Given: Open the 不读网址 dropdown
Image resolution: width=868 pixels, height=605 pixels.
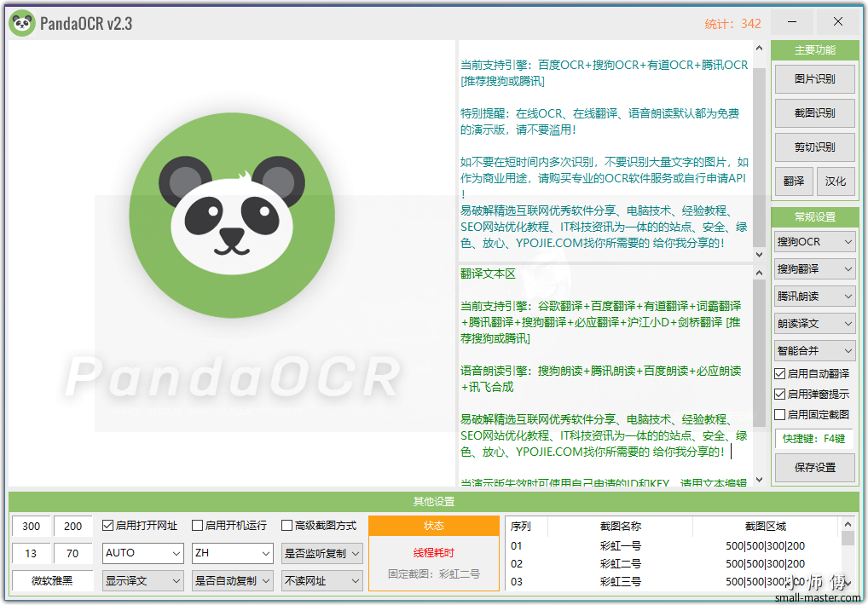Looking at the screenshot, I should [322, 580].
